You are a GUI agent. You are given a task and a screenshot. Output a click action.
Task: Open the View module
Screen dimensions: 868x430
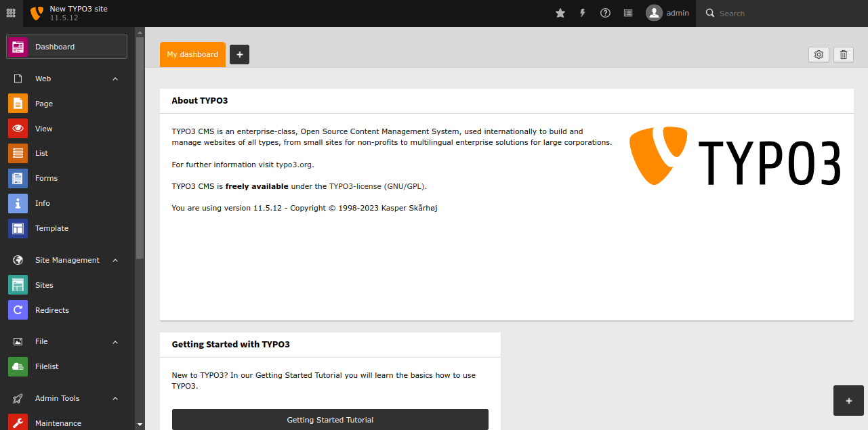(x=67, y=129)
